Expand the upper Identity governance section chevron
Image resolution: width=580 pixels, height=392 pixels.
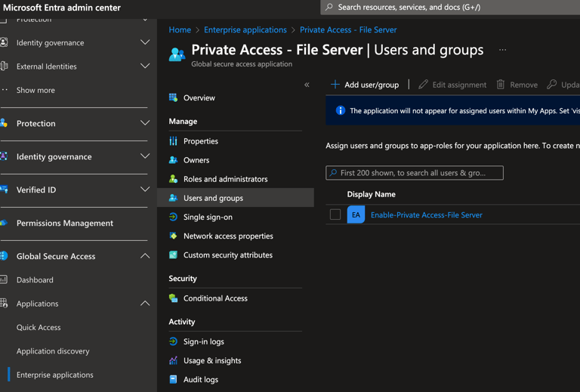click(x=145, y=42)
